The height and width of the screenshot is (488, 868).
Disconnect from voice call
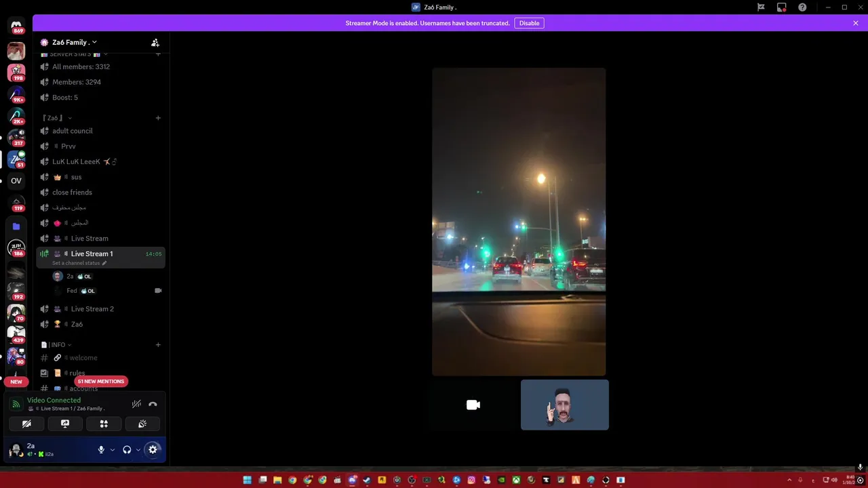tap(153, 404)
